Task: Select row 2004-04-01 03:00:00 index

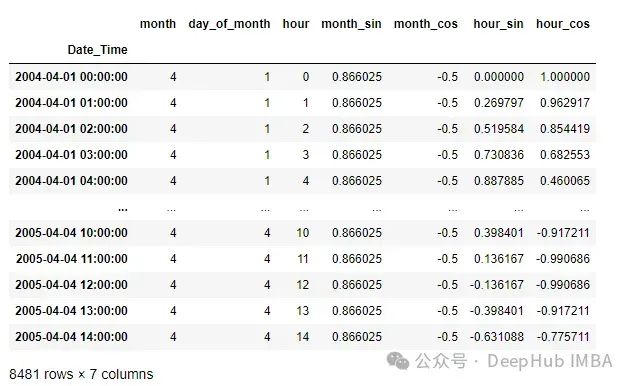Action: pos(71,155)
